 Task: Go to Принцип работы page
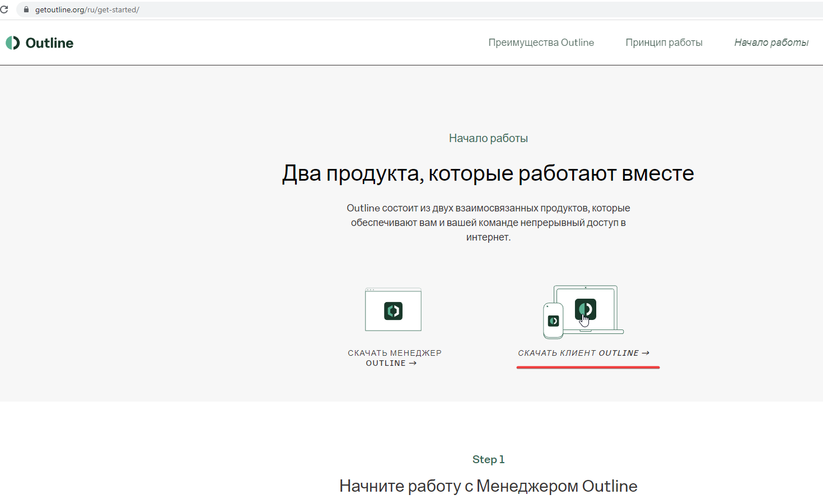click(664, 43)
